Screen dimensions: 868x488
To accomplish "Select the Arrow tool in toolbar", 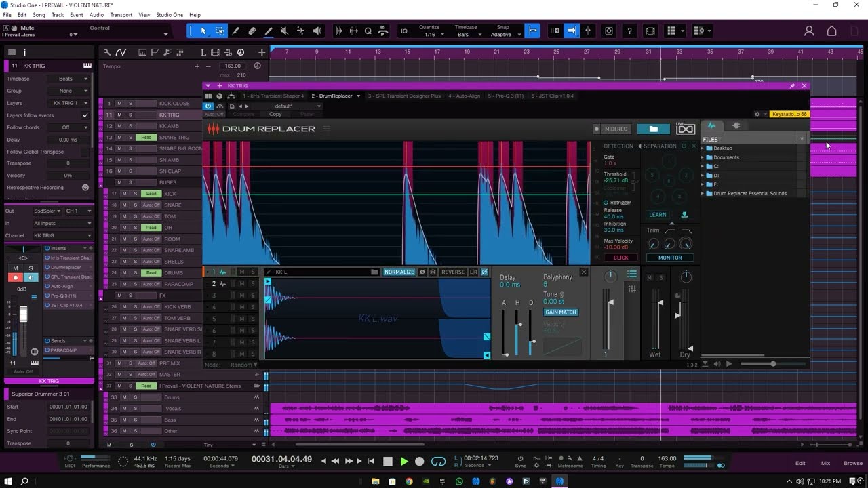I will pos(203,30).
